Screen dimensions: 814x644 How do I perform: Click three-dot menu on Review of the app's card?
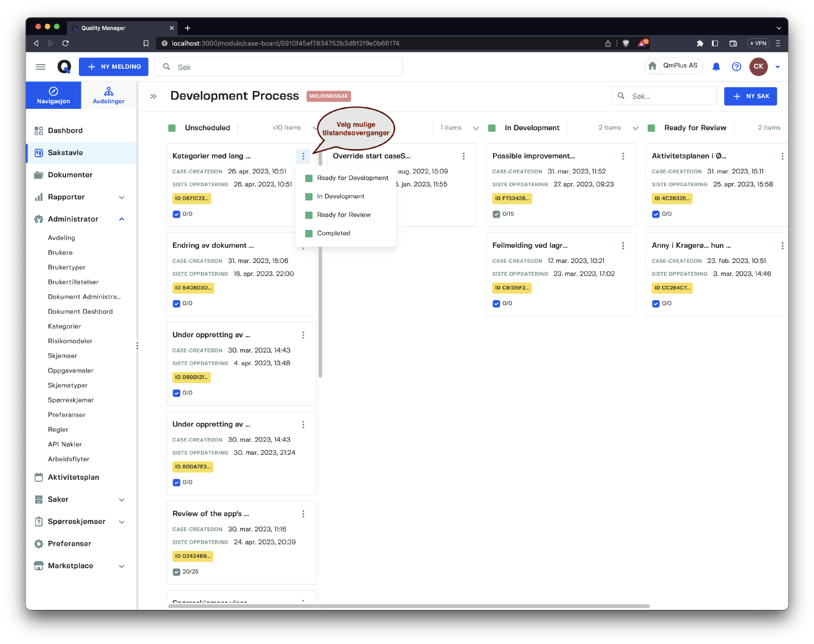coord(303,514)
